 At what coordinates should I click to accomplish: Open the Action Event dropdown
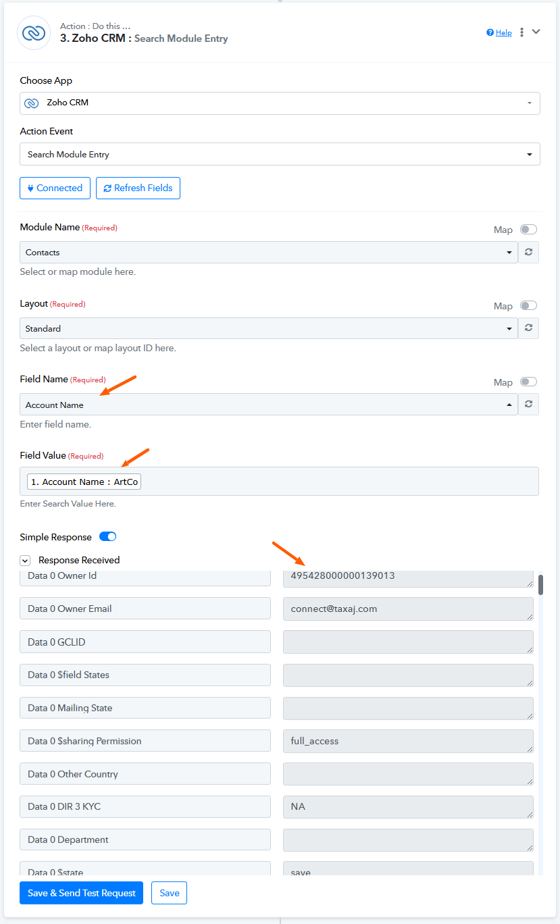click(x=280, y=154)
